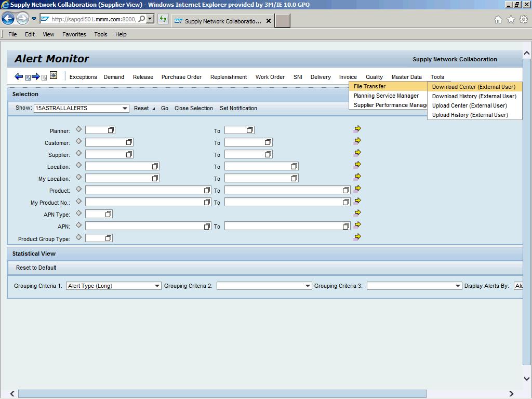Open browser favorites star icon
The width and height of the screenshot is (532, 399).
511,20
